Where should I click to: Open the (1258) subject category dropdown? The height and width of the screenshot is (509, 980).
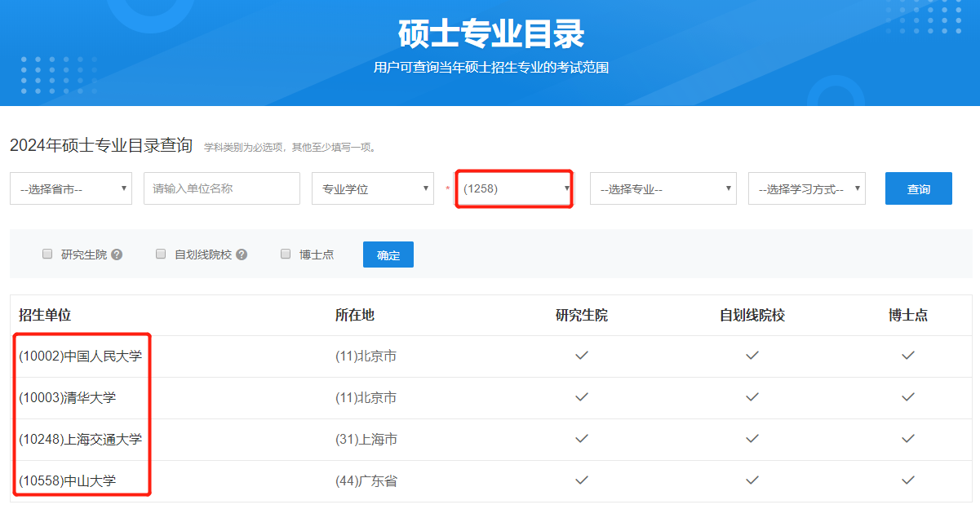pos(514,188)
